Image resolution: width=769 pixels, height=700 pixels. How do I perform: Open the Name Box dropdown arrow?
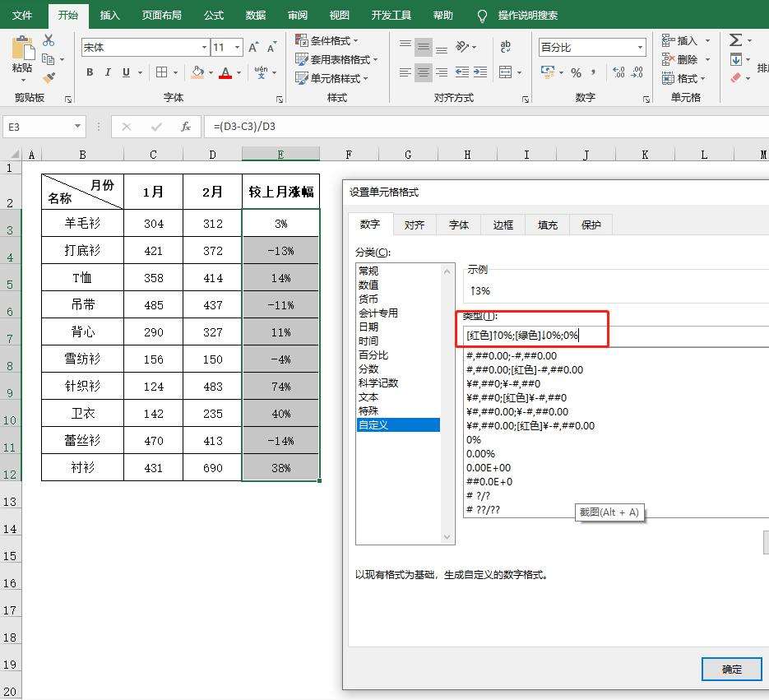[x=77, y=127]
